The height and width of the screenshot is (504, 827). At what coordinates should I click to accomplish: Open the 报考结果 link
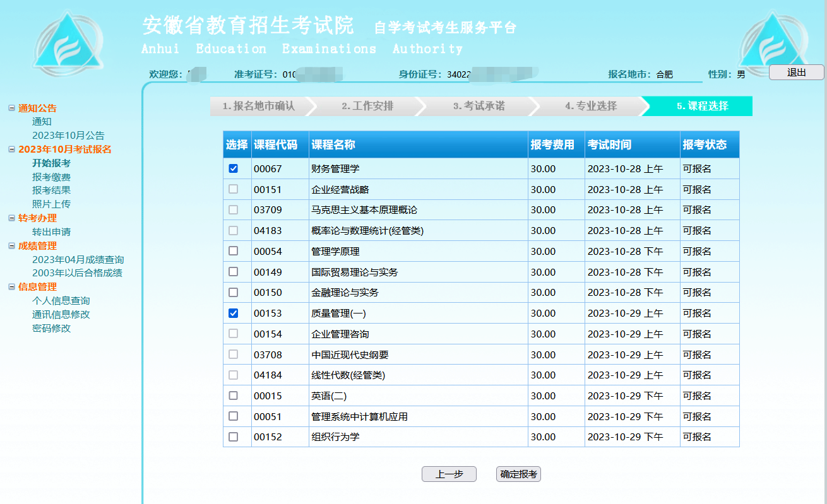click(x=51, y=190)
